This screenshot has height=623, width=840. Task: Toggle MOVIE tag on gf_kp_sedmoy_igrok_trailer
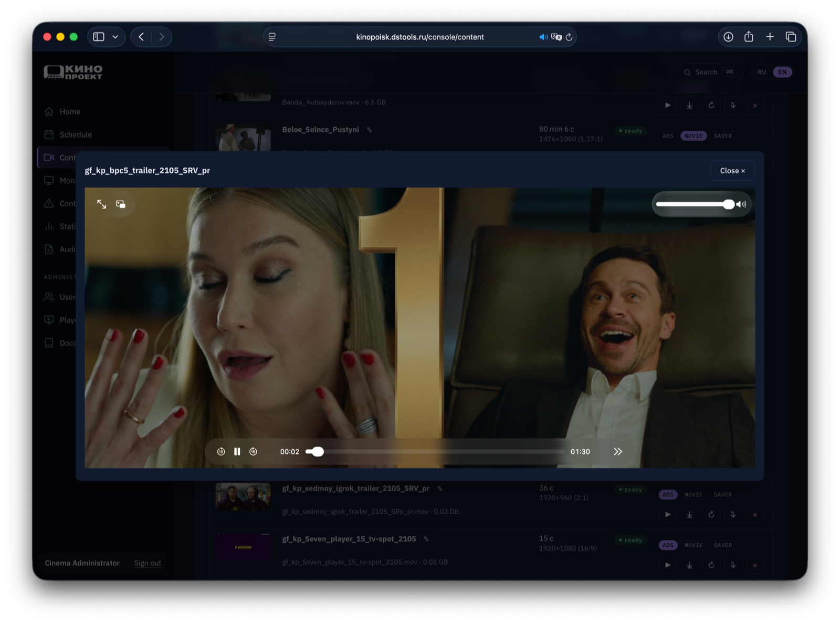click(x=694, y=495)
